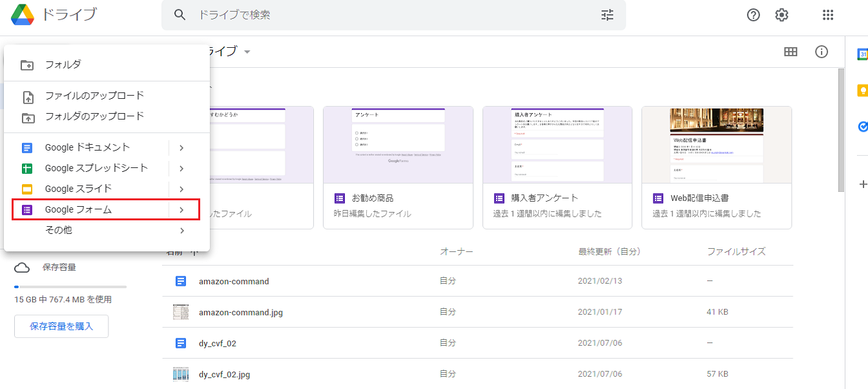Choose フォルダ to create a new folder

(x=63, y=65)
